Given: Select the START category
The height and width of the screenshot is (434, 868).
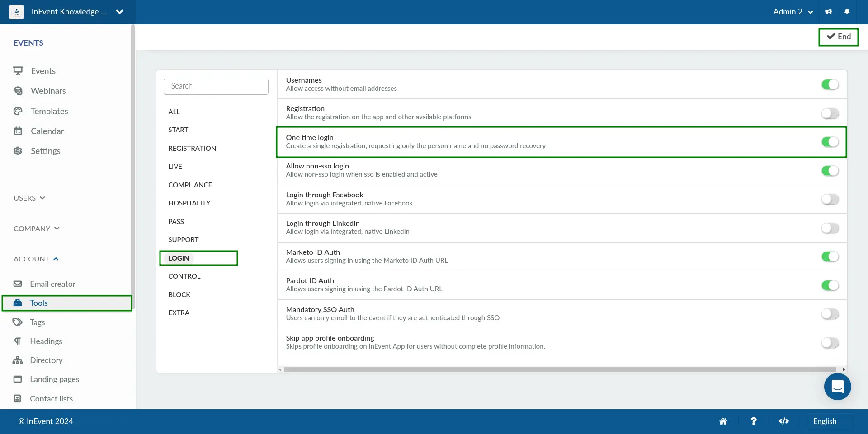Looking at the screenshot, I should click(x=178, y=130).
